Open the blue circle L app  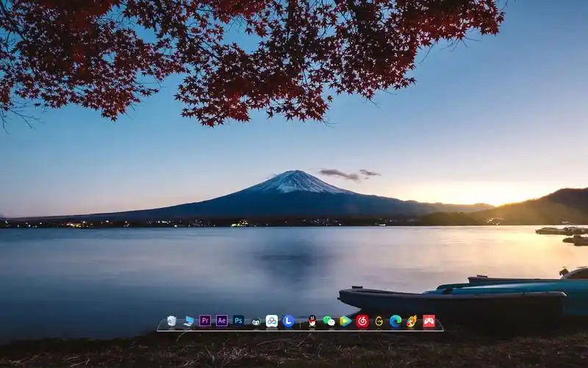click(288, 321)
